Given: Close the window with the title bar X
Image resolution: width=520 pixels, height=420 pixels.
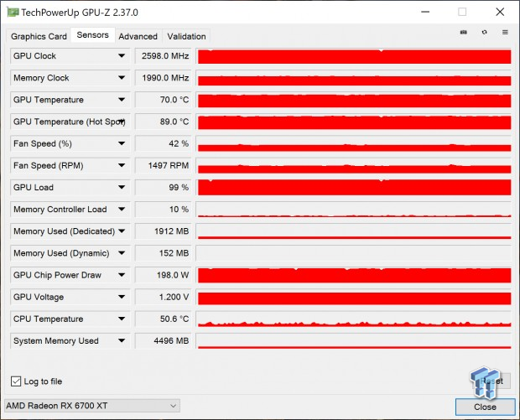Looking at the screenshot, I should pos(500,12).
